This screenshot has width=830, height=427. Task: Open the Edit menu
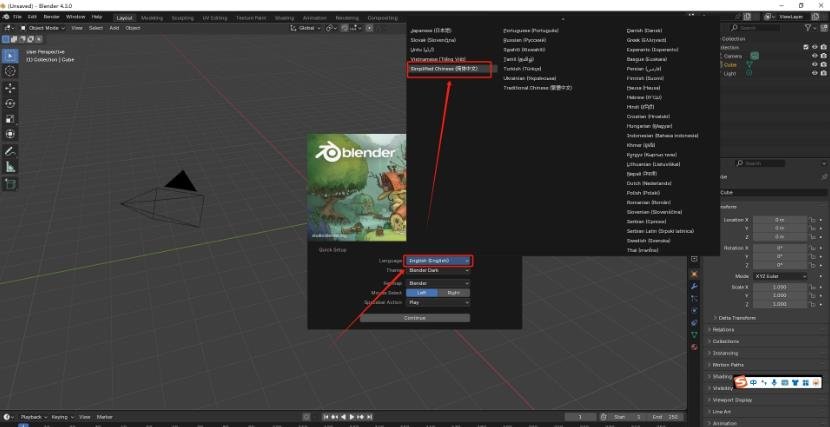(32, 17)
